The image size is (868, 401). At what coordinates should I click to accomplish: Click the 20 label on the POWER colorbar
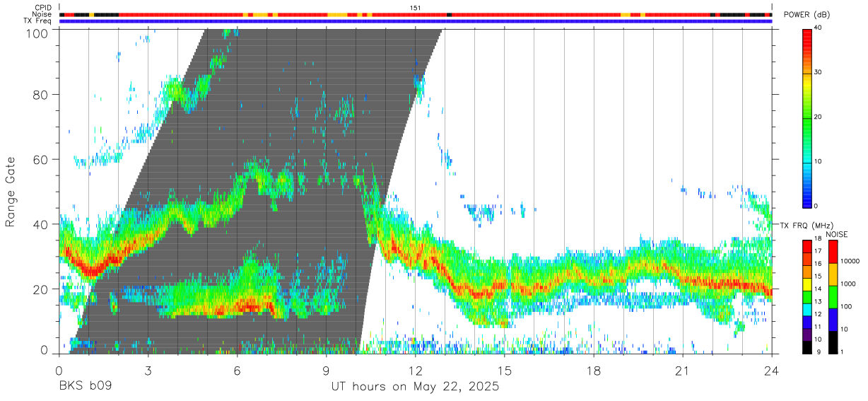(x=818, y=117)
